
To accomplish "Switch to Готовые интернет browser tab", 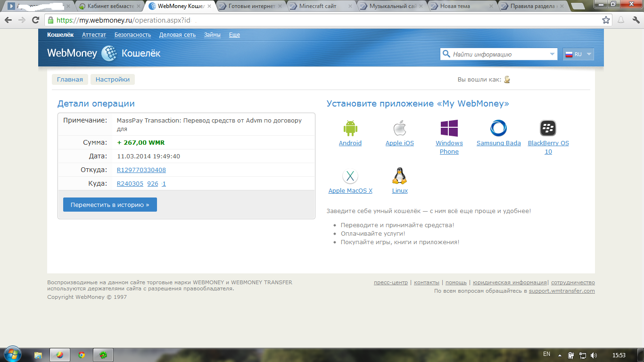I will pyautogui.click(x=251, y=7).
